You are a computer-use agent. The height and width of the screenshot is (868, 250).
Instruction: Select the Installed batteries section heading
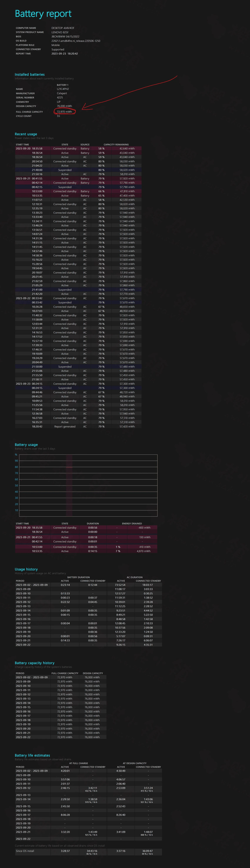30,75
